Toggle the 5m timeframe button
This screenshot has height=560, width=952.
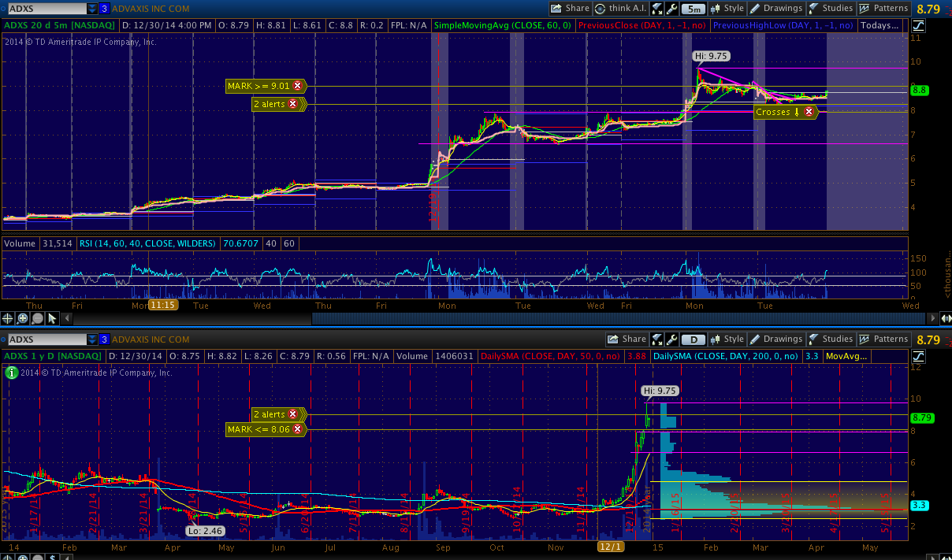pyautogui.click(x=694, y=9)
